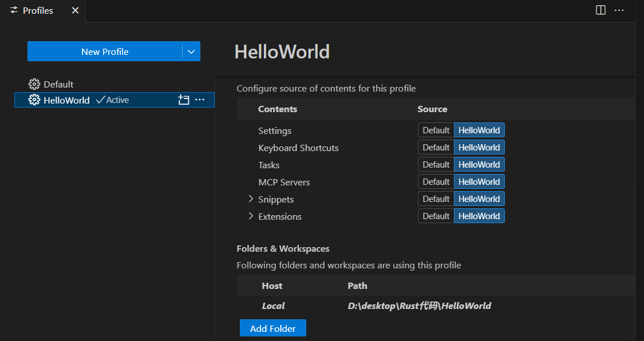Click the HelloWorld profile title heading
This screenshot has width=644, height=341.
tap(282, 51)
